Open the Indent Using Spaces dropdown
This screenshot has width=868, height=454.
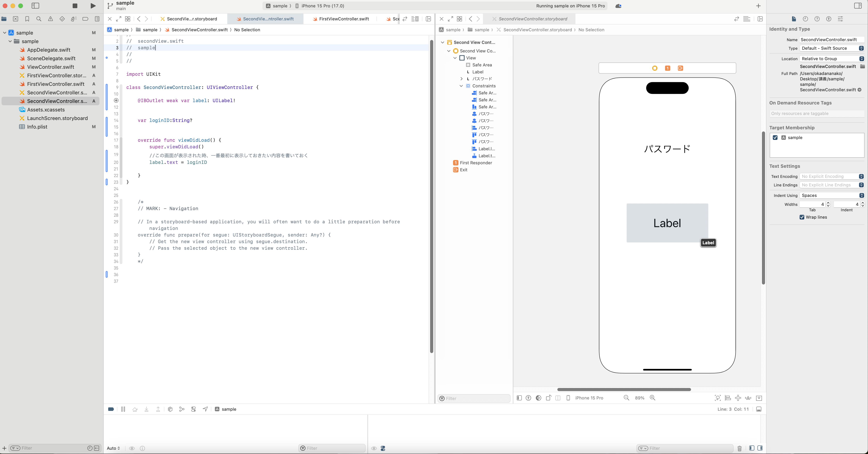(x=831, y=195)
